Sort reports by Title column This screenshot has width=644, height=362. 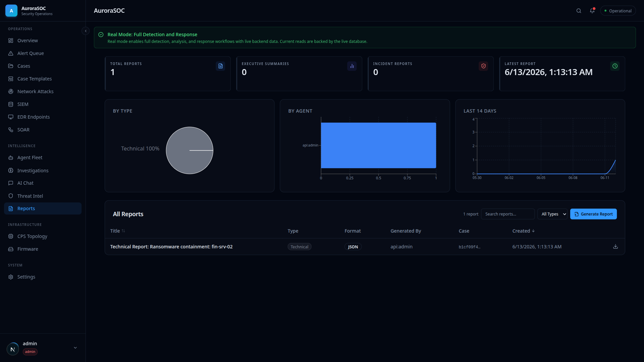(x=117, y=231)
